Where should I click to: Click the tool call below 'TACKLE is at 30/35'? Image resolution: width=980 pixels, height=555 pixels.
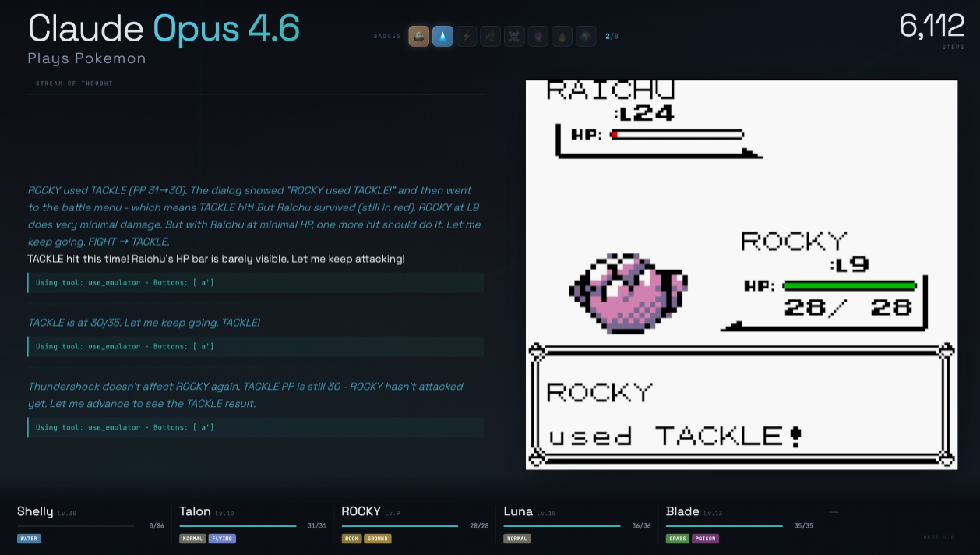tap(256, 346)
